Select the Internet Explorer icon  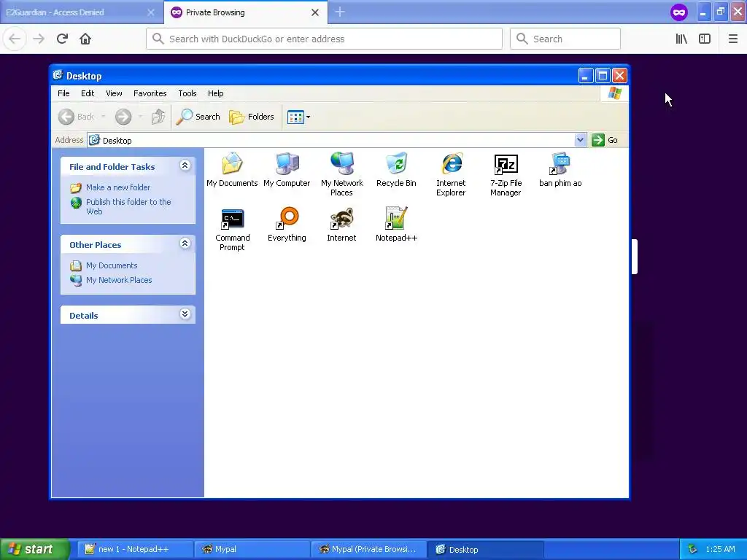tap(451, 174)
